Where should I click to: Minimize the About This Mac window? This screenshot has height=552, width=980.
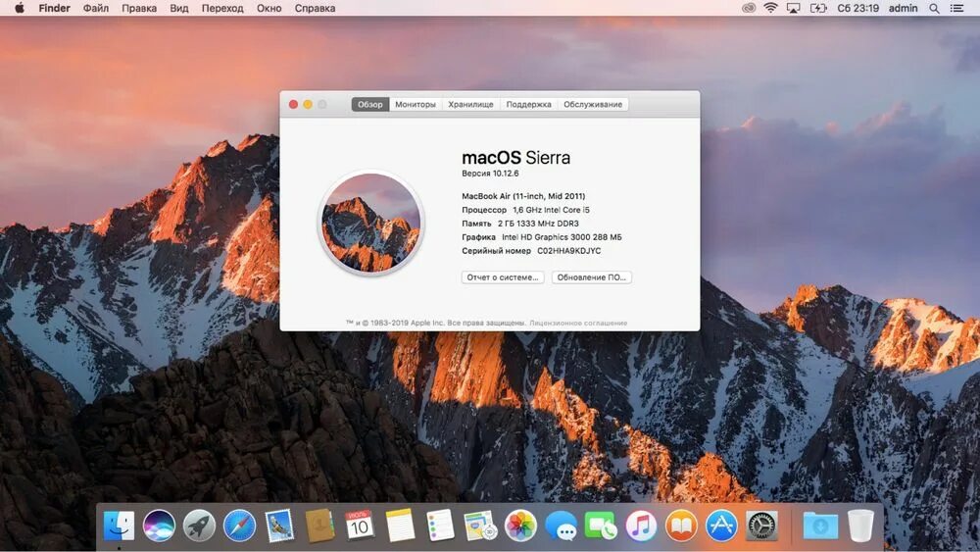(x=308, y=104)
